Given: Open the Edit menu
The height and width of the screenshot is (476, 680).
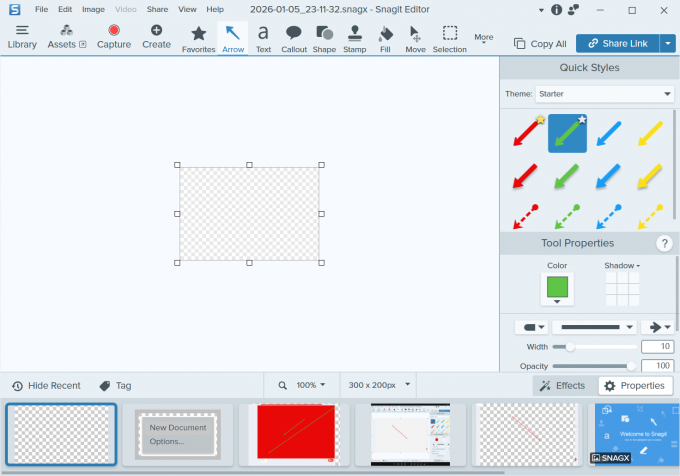Looking at the screenshot, I should click(65, 9).
